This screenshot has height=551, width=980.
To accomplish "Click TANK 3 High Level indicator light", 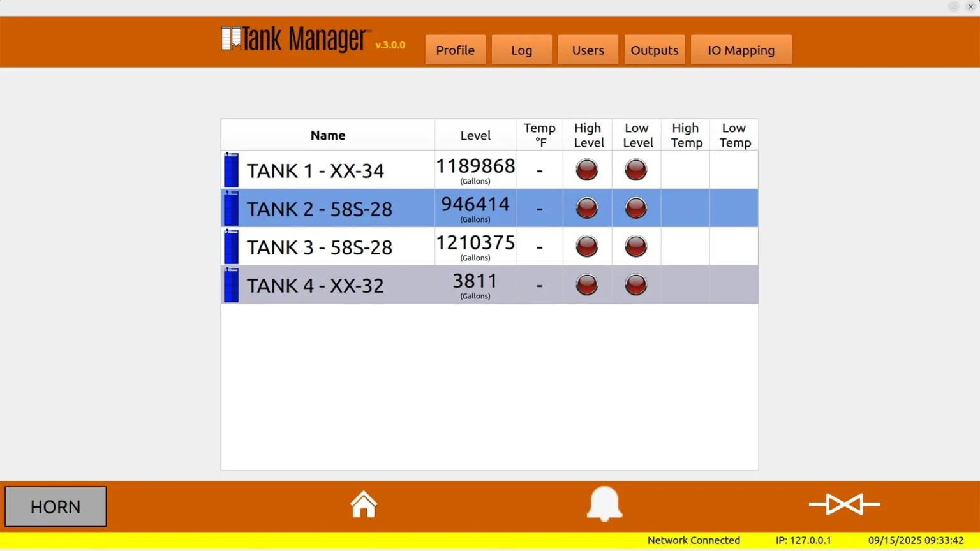I will point(587,246).
